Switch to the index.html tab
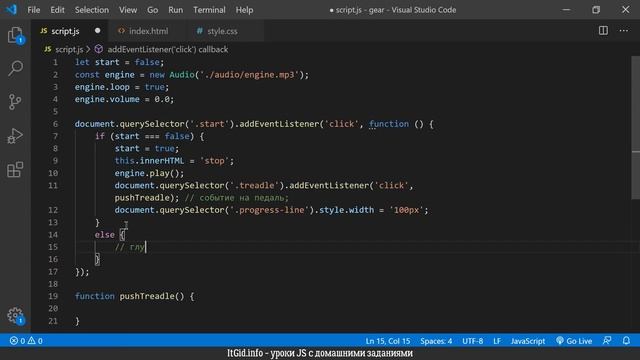640x360 pixels. point(148,31)
